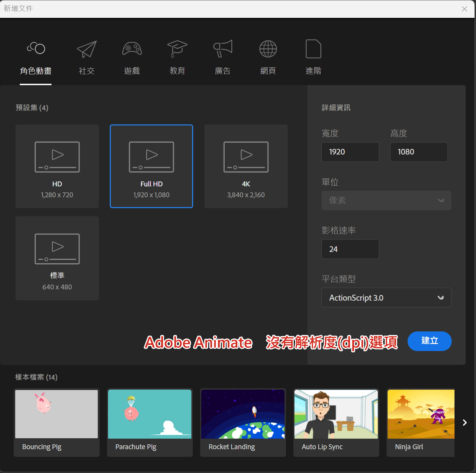Click the 高度 height input field
The image size is (476, 473).
pos(419,152)
